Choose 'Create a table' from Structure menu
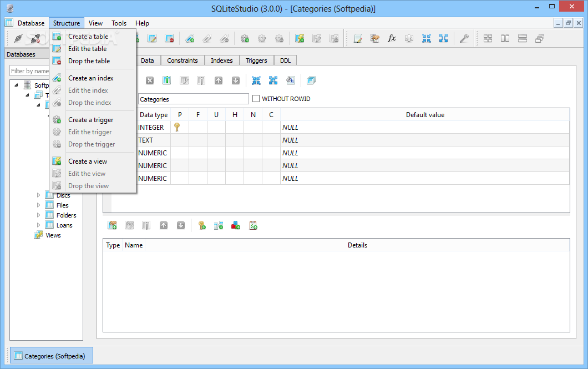The height and width of the screenshot is (369, 588). (93, 37)
